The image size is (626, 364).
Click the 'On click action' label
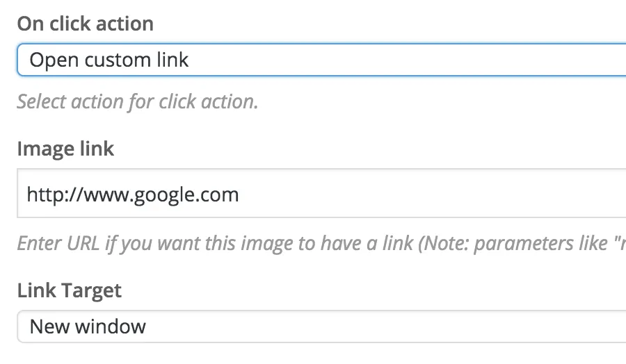point(86,24)
